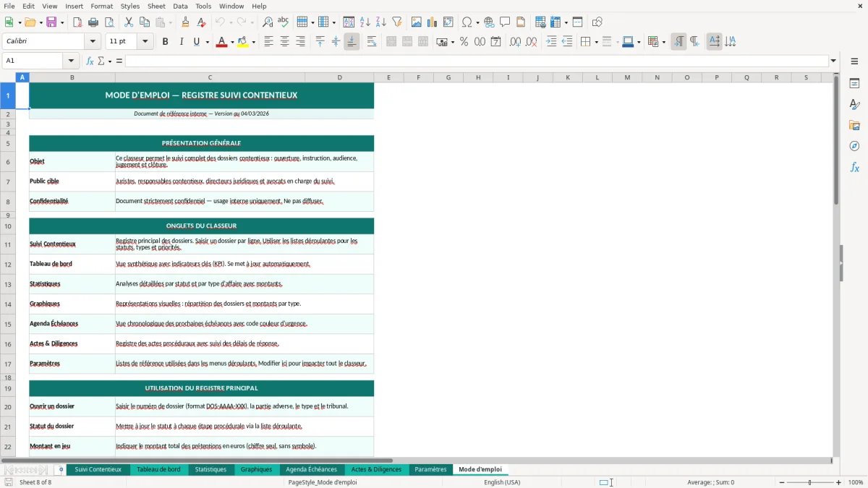The image size is (868, 488).
Task: Open the sidebar Gallery panel
Action: [854, 126]
